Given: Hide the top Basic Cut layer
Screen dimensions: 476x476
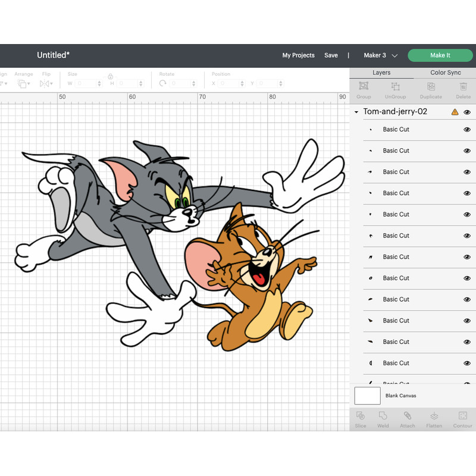Looking at the screenshot, I should click(468, 129).
